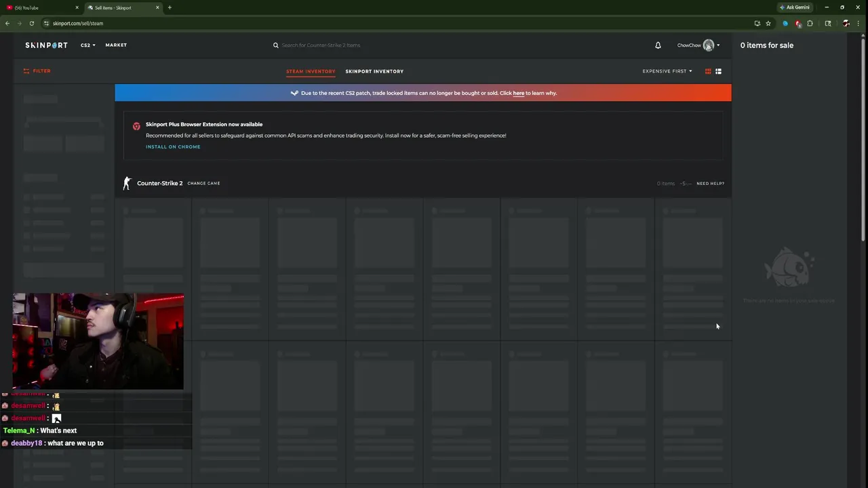This screenshot has width=868, height=488.
Task: Bookmark this page with the star icon
Action: 768,23
